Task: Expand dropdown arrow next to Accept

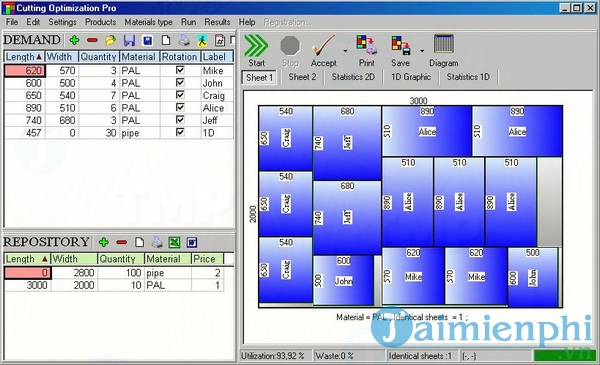Action: pyautogui.click(x=345, y=51)
